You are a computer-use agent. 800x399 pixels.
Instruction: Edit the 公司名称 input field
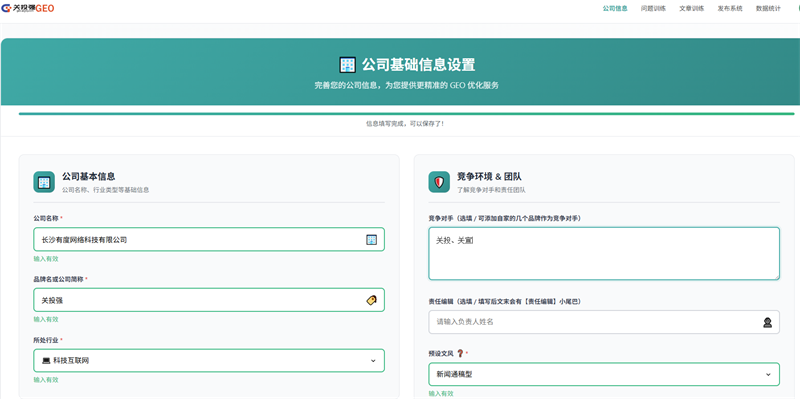point(209,239)
